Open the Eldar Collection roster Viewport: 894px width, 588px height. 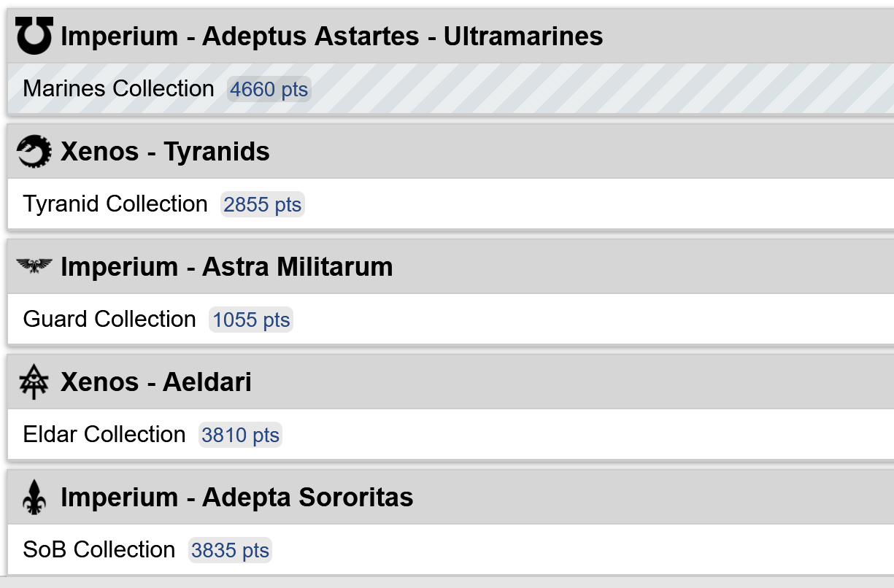pyautogui.click(x=451, y=435)
